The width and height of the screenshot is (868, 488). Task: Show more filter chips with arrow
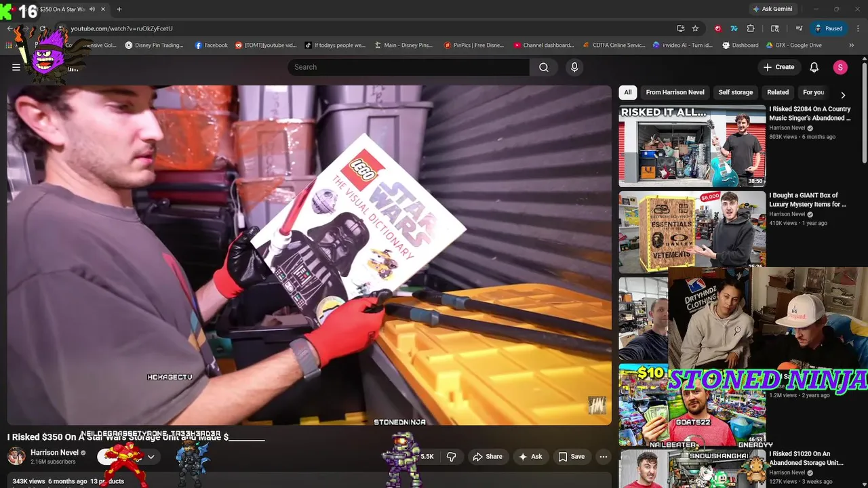pyautogui.click(x=843, y=95)
